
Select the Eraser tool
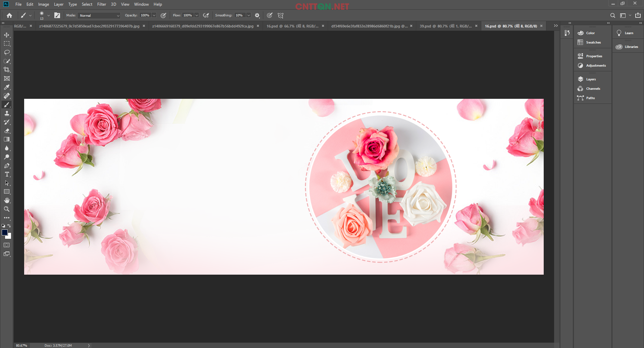7,131
